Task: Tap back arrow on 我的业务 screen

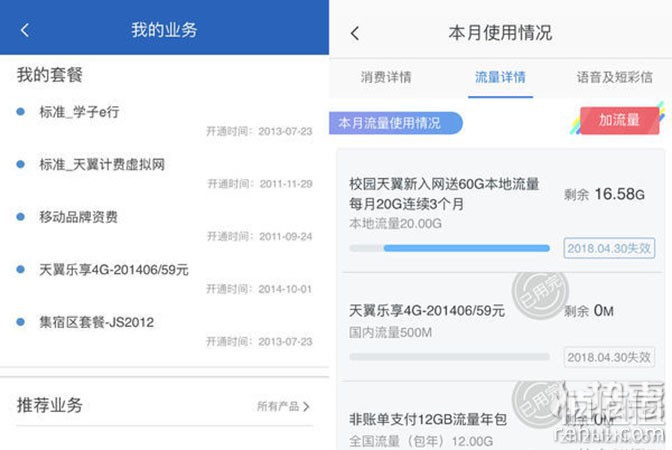Action: pyautogui.click(x=25, y=30)
